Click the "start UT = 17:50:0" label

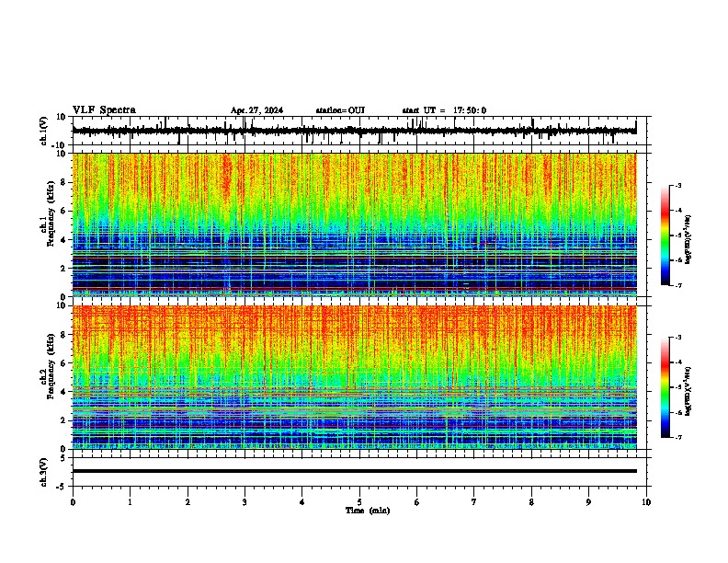pyautogui.click(x=444, y=110)
